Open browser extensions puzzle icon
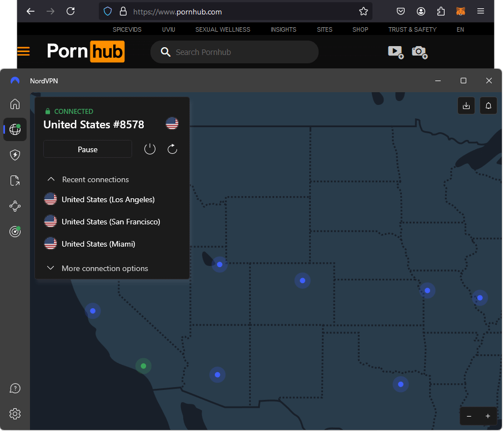This screenshot has width=504, height=431. [441, 12]
